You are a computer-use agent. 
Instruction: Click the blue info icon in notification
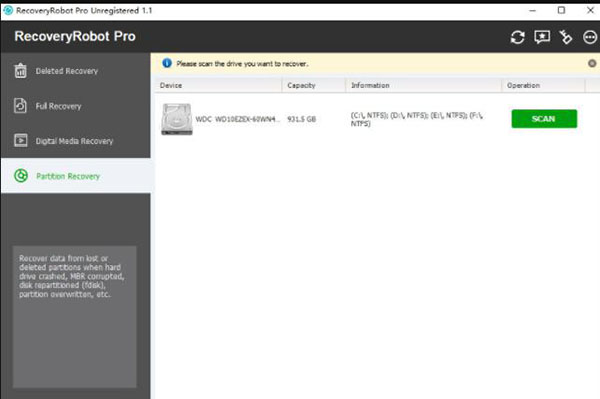[x=167, y=63]
